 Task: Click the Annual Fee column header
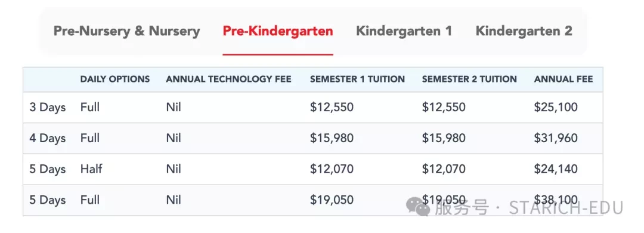coord(563,79)
